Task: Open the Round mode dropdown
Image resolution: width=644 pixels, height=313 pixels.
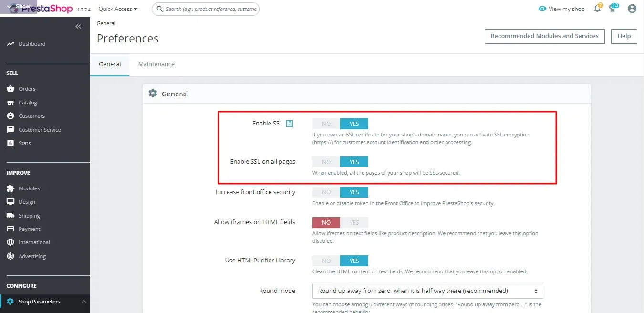Action: point(427,291)
